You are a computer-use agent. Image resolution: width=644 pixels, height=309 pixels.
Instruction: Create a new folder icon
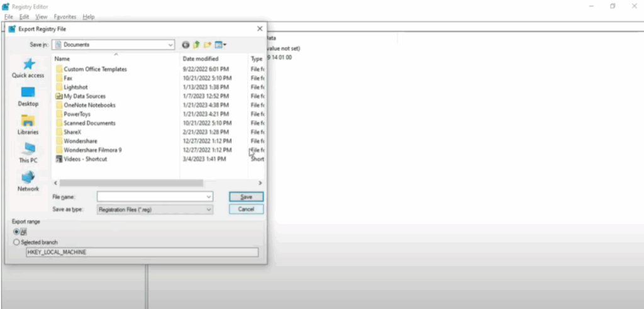click(208, 45)
